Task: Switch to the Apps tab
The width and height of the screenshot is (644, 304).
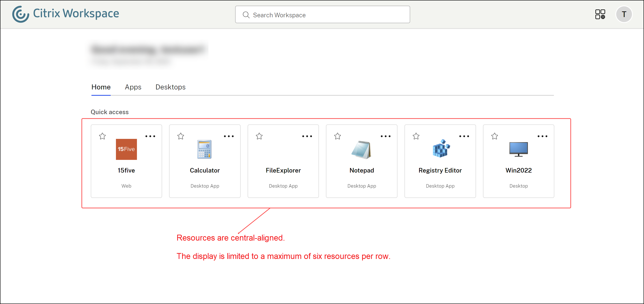Action: pyautogui.click(x=133, y=87)
